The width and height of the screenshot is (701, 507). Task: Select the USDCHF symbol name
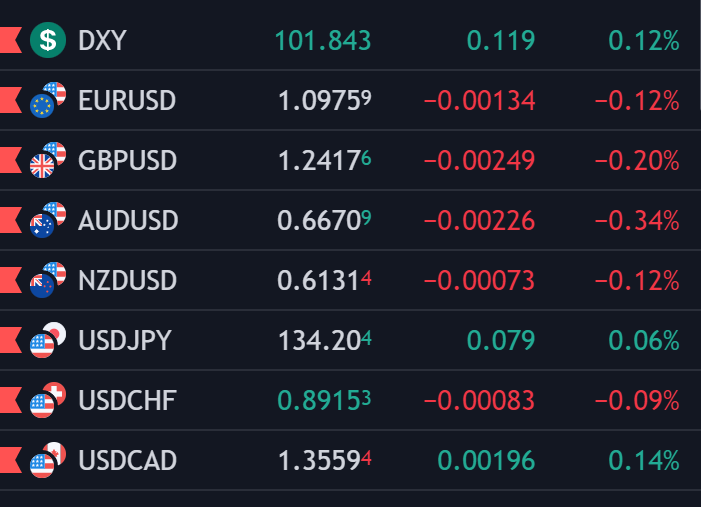pos(127,401)
